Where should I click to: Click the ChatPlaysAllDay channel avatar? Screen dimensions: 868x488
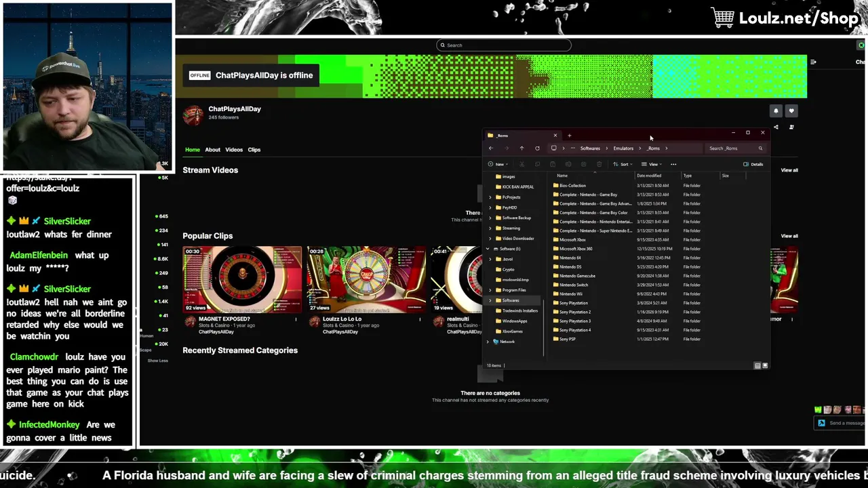pos(193,115)
